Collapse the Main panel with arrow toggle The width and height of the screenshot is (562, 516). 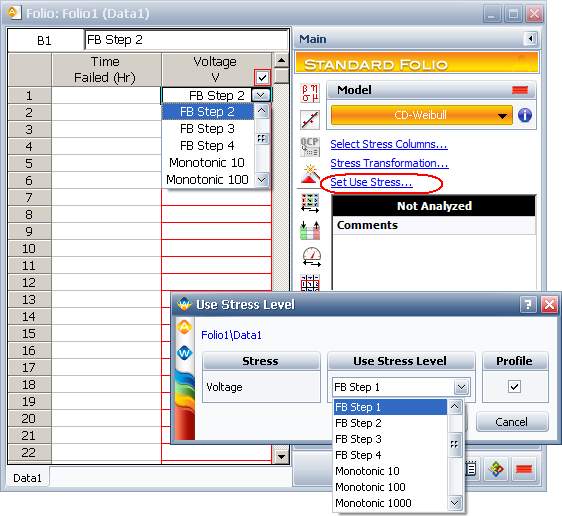tap(530, 38)
